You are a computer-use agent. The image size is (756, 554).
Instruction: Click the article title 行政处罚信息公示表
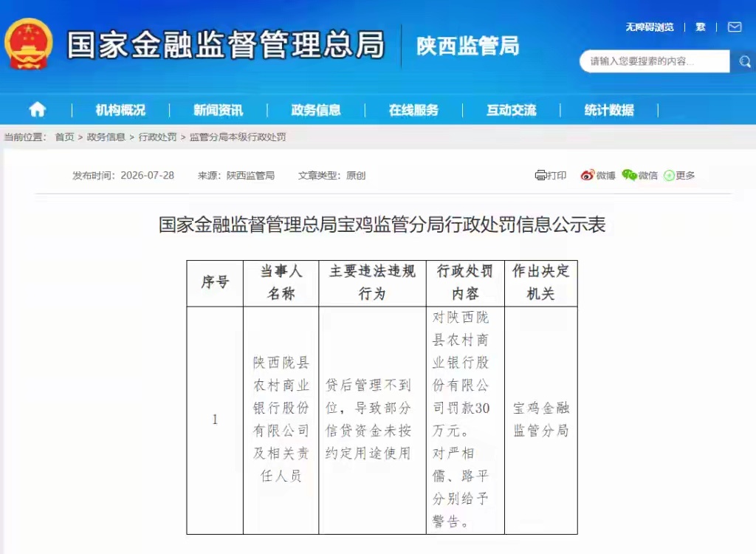(382, 225)
